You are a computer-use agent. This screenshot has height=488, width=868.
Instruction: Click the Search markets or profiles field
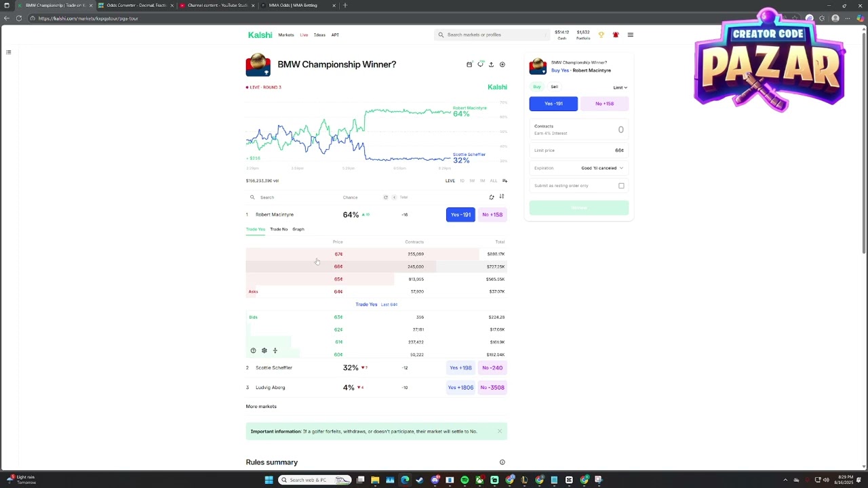[x=492, y=35]
